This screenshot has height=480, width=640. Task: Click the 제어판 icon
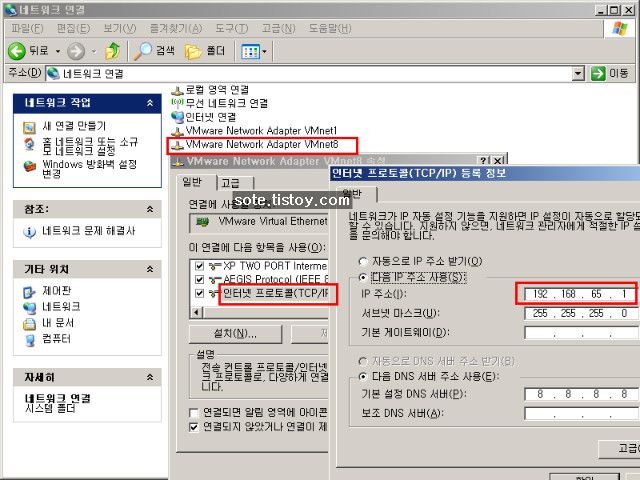[x=29, y=292]
